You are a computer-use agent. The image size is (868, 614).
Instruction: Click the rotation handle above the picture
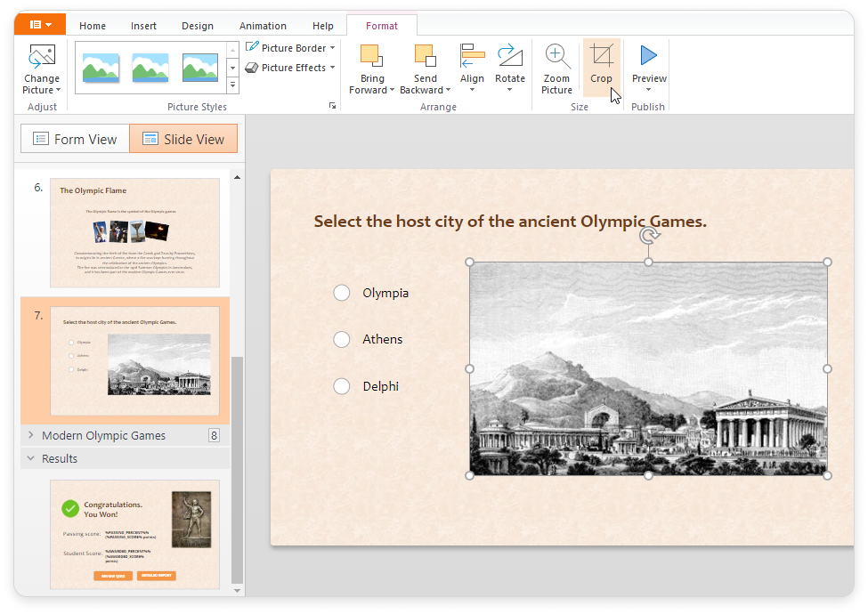[x=649, y=236]
